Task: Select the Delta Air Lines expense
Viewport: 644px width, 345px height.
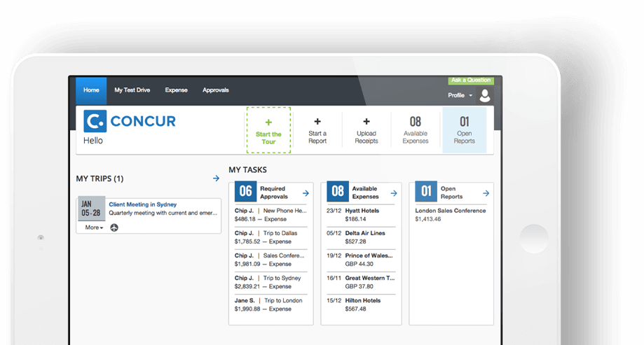Action: 361,237
